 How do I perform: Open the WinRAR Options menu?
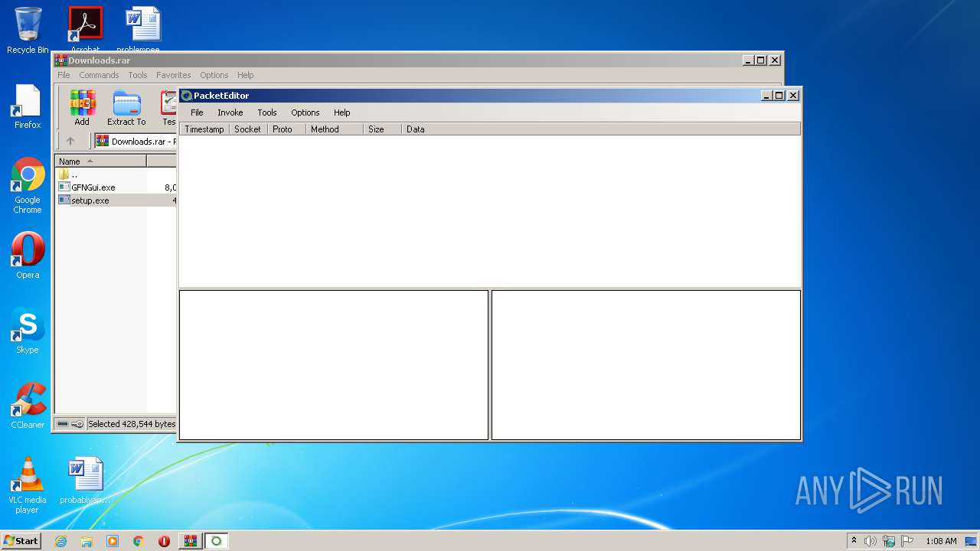pos(214,75)
